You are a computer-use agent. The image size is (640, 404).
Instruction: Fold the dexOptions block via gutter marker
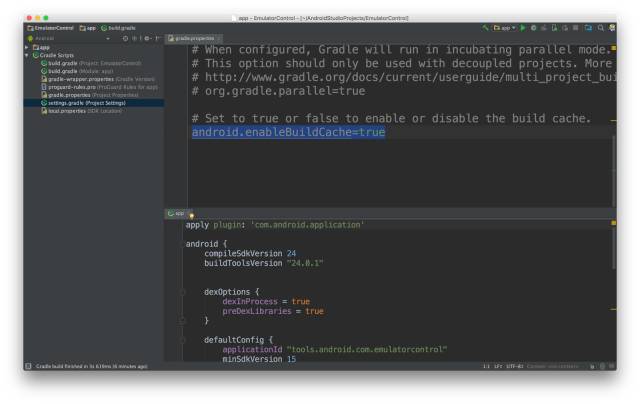[182, 292]
